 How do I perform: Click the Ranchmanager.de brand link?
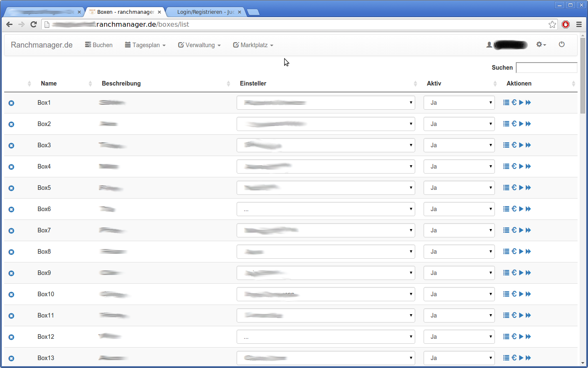42,45
